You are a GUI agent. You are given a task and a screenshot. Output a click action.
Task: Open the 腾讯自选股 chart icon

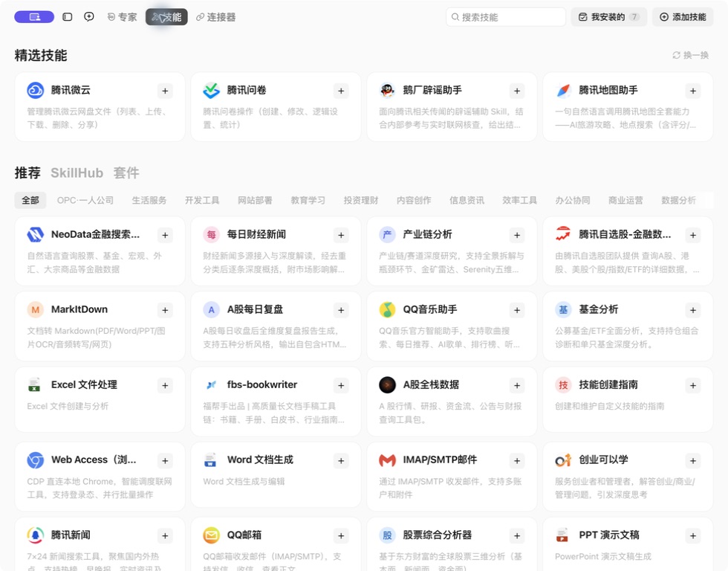(x=563, y=234)
